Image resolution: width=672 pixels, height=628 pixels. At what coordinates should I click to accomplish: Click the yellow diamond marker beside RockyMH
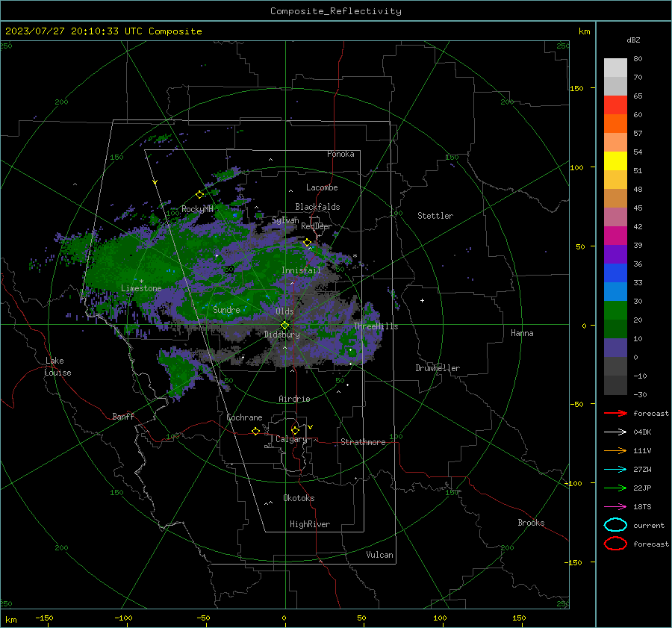pos(199,195)
